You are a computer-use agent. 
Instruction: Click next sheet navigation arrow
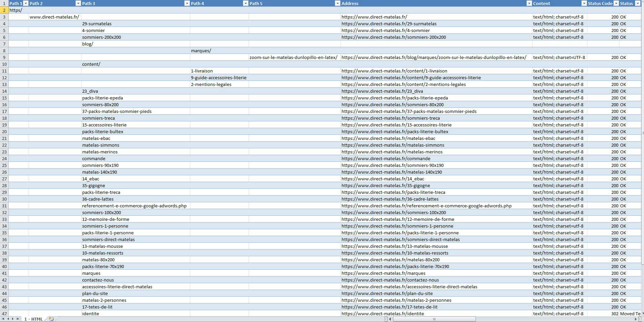13,319
